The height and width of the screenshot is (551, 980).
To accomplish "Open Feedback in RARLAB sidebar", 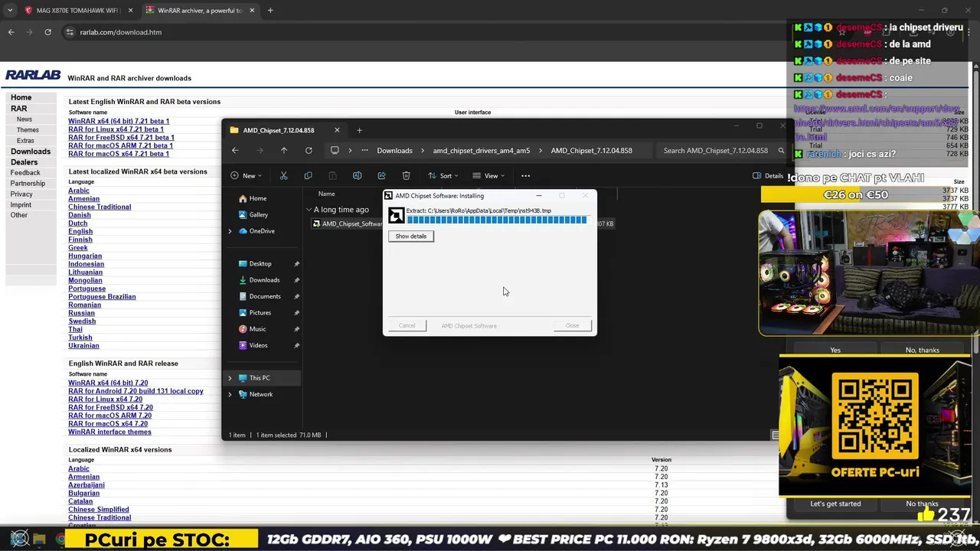I will (25, 173).
